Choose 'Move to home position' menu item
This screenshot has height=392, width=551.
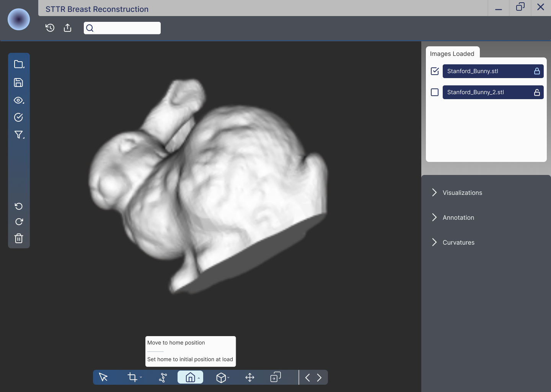(176, 343)
